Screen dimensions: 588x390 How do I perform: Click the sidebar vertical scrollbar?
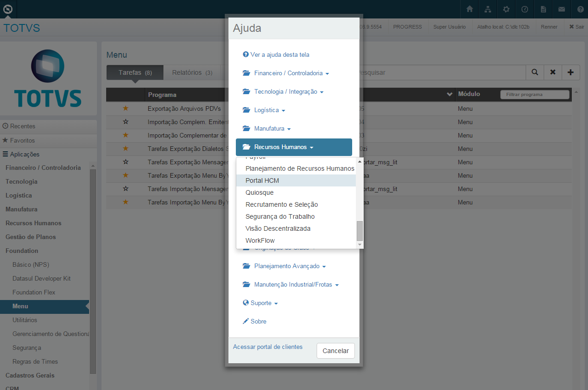point(93,271)
